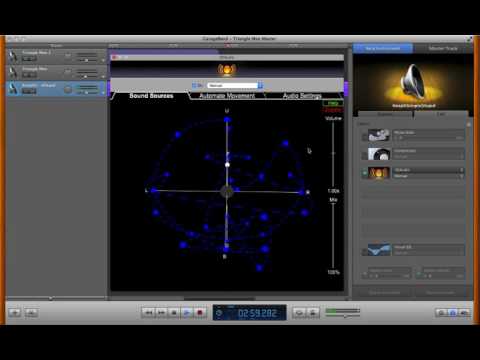
Task: Toggle the cycle region button
Action: point(299,312)
